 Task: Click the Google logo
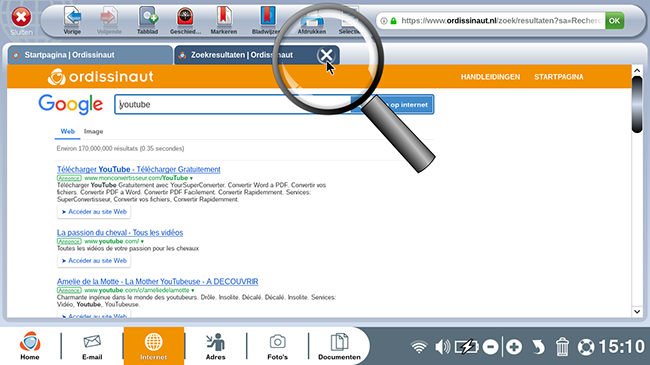click(x=70, y=104)
